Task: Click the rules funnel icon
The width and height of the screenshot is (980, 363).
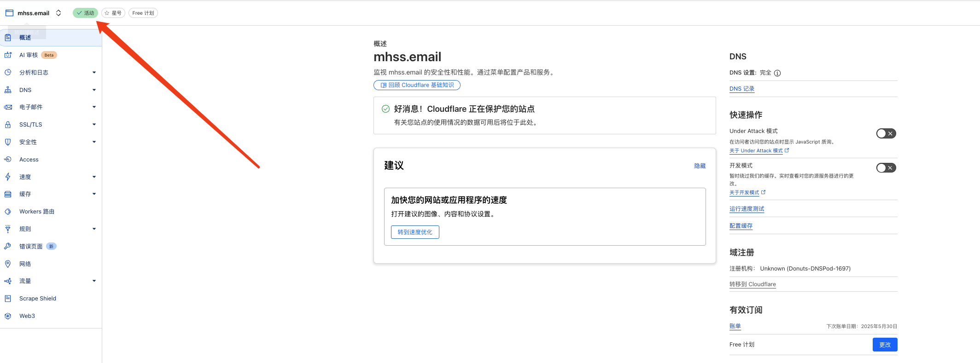Action: coord(8,229)
